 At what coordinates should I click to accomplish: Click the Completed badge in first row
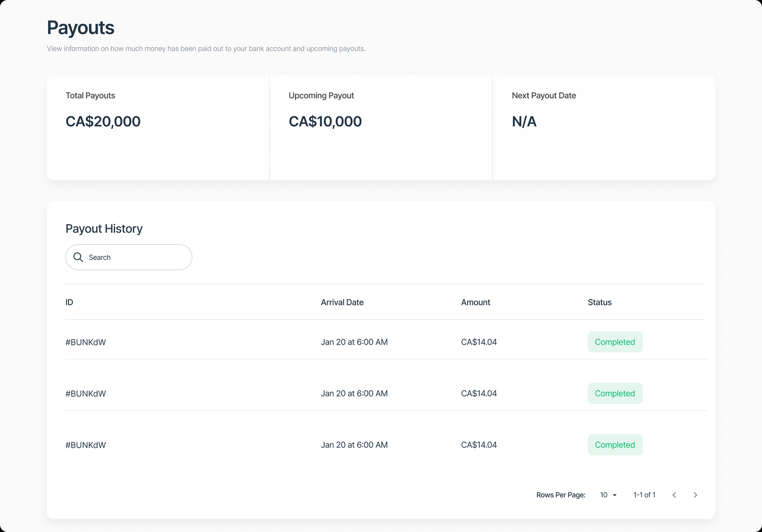615,342
